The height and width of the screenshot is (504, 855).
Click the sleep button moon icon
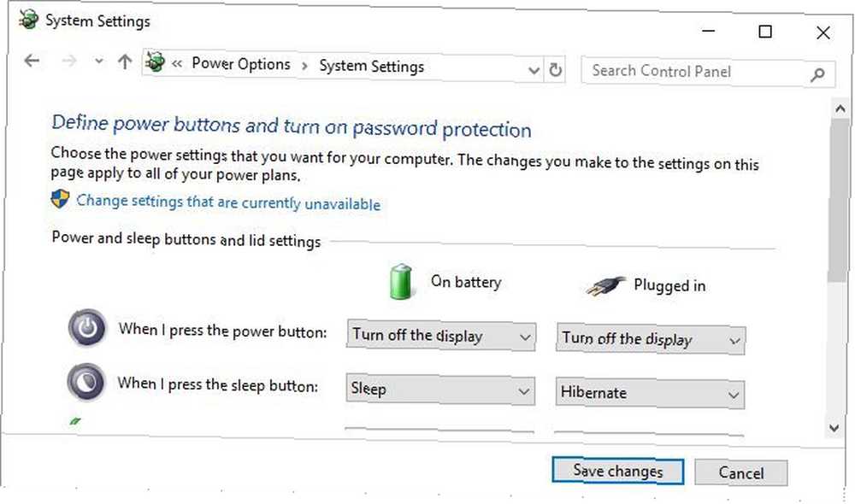tap(86, 382)
